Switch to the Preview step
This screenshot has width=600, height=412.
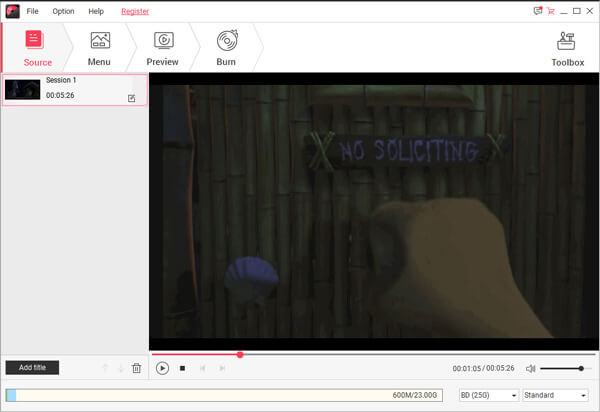pos(163,48)
